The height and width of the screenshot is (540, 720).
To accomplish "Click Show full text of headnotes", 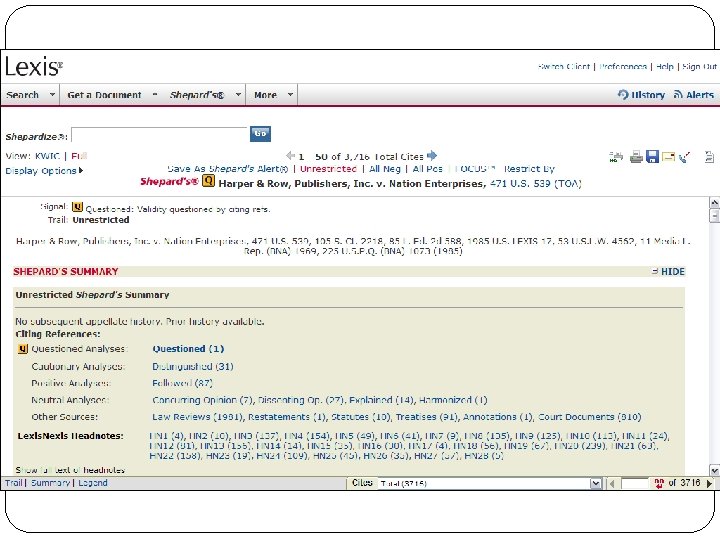I will coord(70,470).
